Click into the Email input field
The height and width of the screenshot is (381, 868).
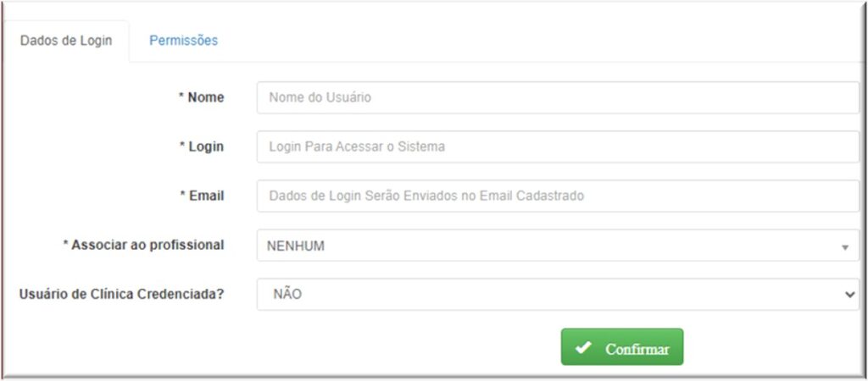coord(558,196)
